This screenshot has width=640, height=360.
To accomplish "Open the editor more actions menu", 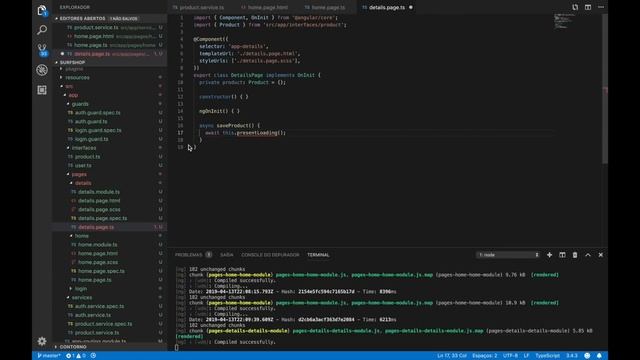I will [x=601, y=7].
